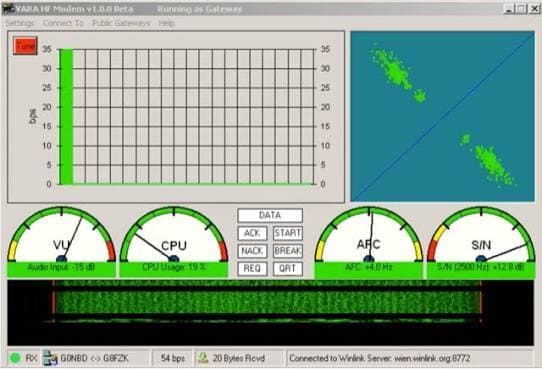The height and width of the screenshot is (369, 542).
Task: Minimize the VARA HF Modem window
Action: point(509,9)
